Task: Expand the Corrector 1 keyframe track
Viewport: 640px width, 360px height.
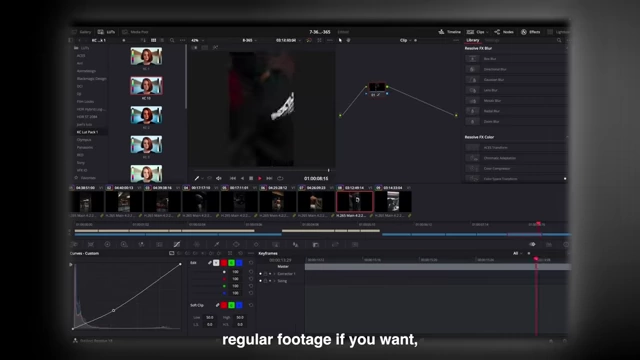Action: pyautogui.click(x=274, y=274)
